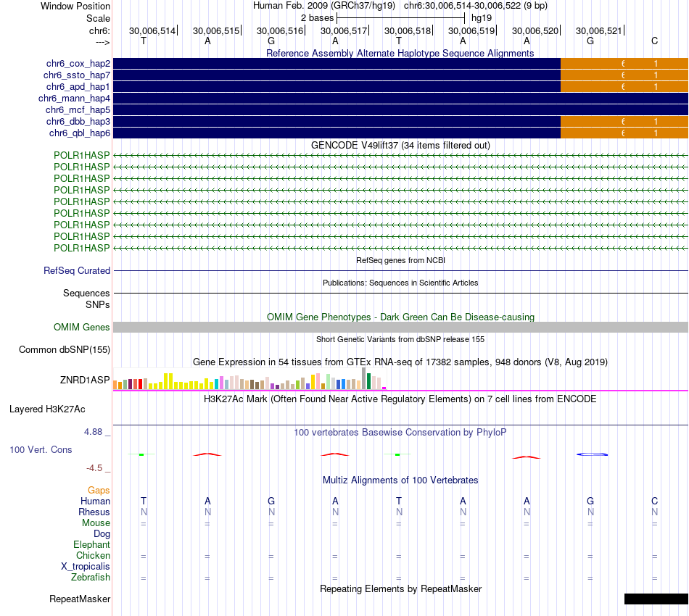Click the RefSeq Curated track label

point(76,270)
